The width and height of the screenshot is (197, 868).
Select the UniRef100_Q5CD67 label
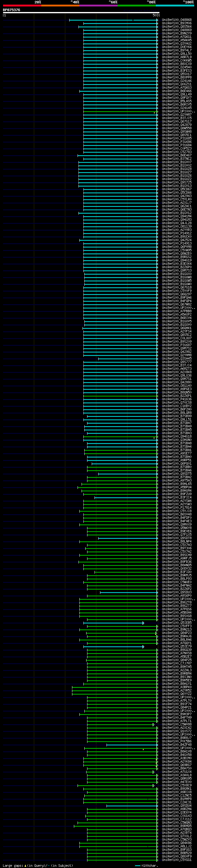[176, 189]
